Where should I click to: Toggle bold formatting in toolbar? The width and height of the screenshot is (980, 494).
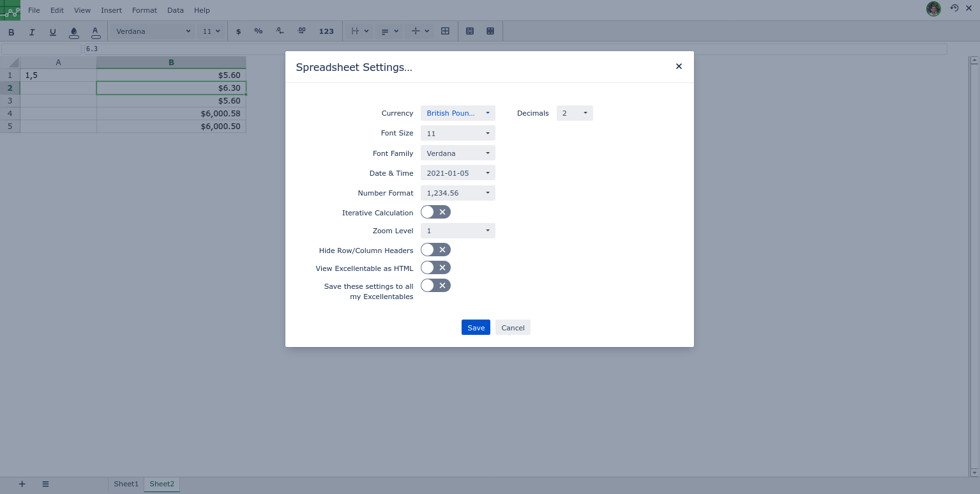tap(11, 31)
